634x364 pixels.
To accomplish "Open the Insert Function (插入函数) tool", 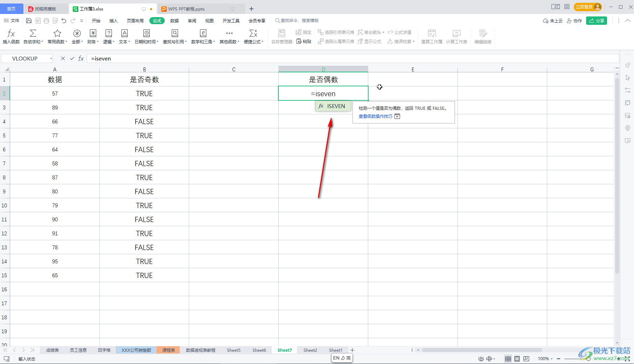I will 11,37.
